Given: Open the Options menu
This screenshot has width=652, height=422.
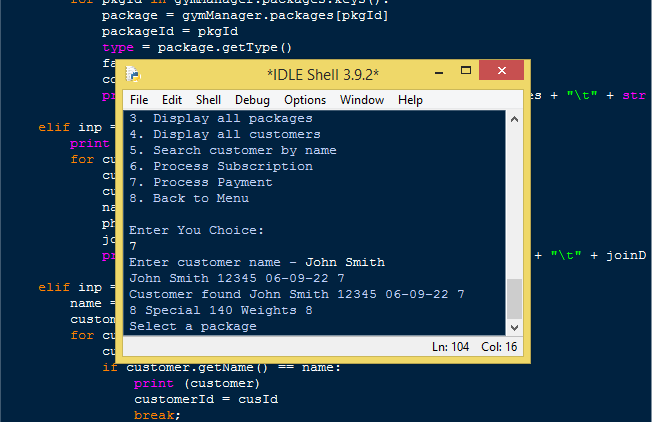Looking at the screenshot, I should [x=305, y=100].
